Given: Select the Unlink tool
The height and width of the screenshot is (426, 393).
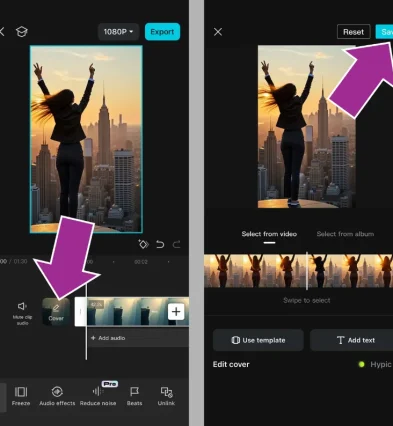Looking at the screenshot, I should [x=166, y=396].
